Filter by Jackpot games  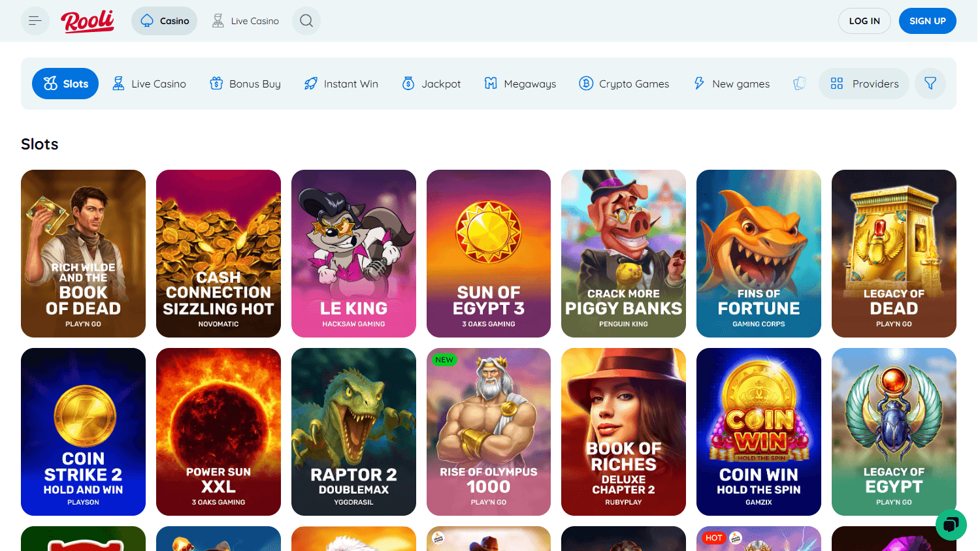pyautogui.click(x=431, y=84)
